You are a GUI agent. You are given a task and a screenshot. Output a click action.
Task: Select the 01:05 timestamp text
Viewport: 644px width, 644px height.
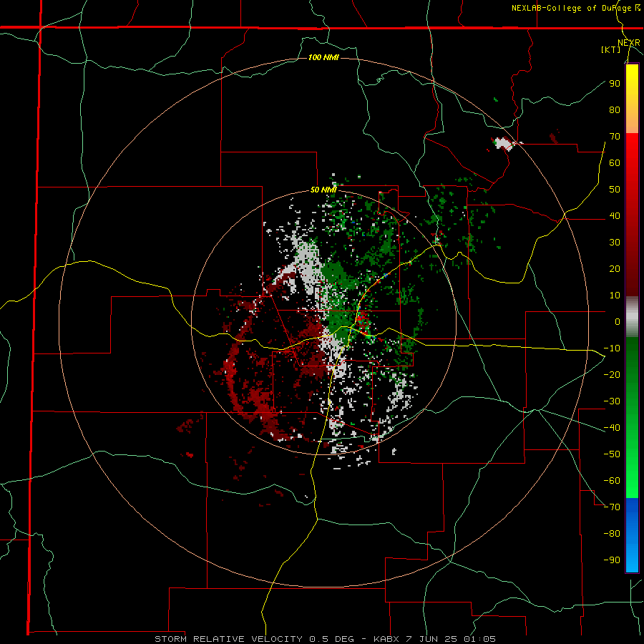coord(480,639)
